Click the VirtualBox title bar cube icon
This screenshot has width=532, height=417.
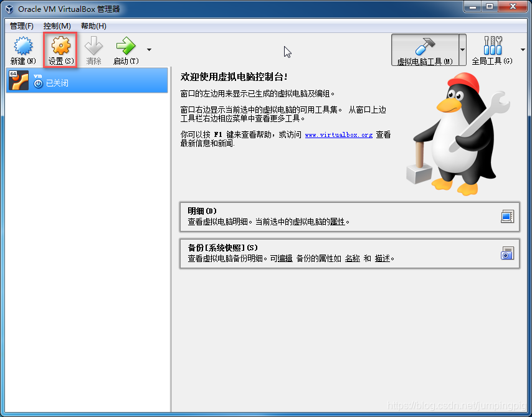pos(9,9)
